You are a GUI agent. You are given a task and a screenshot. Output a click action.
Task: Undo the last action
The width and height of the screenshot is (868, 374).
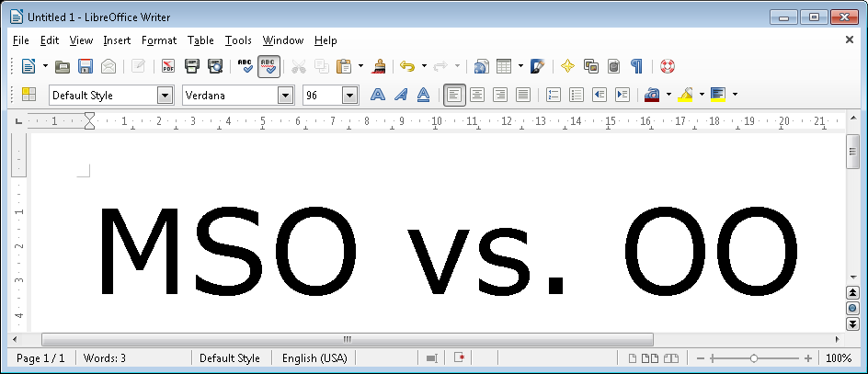pyautogui.click(x=407, y=66)
